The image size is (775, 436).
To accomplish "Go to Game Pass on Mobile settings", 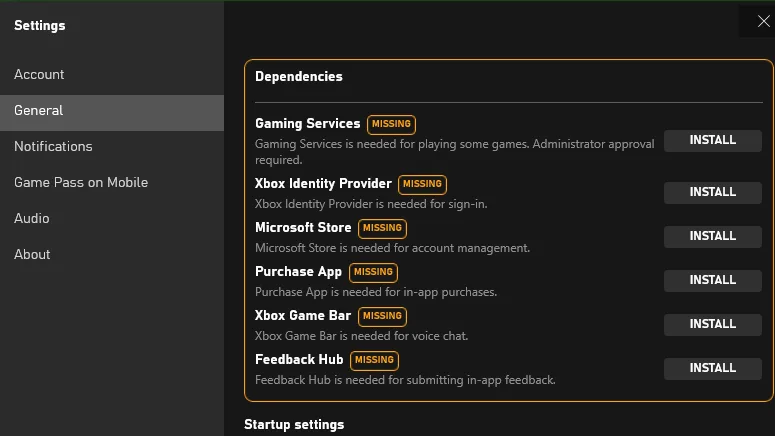I will pyautogui.click(x=112, y=182).
